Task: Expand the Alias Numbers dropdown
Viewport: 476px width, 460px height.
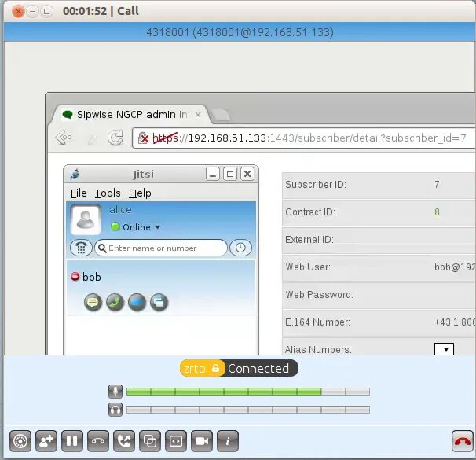Action: 444,349
